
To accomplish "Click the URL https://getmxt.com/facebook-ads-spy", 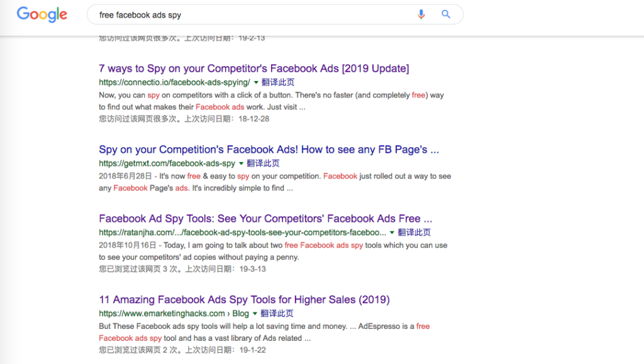I will coord(167,163).
